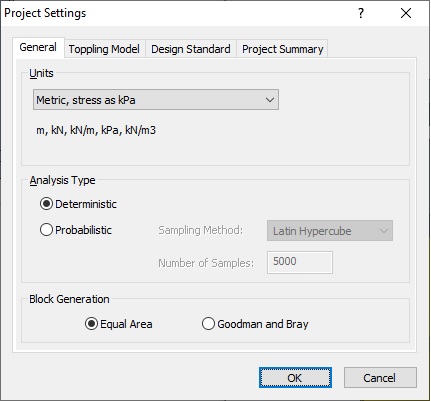Image resolution: width=431 pixels, height=401 pixels.
Task: Click the Units group label
Action: coord(41,73)
